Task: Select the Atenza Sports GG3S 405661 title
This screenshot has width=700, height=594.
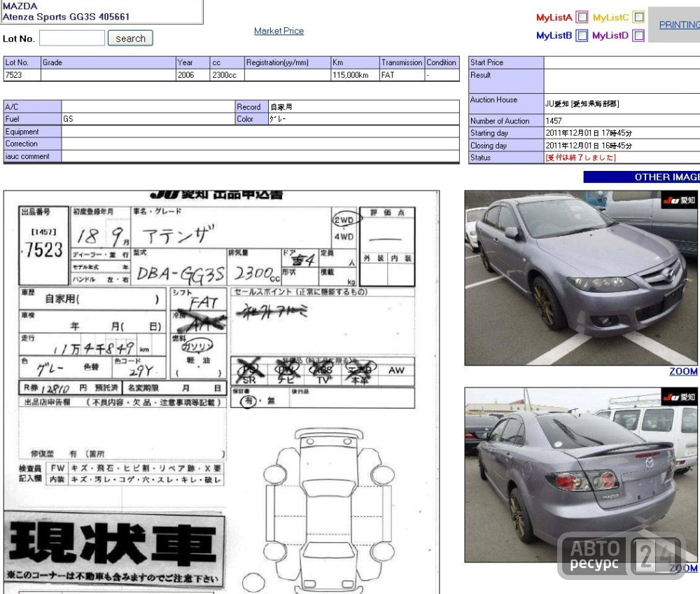Action: 66,17
